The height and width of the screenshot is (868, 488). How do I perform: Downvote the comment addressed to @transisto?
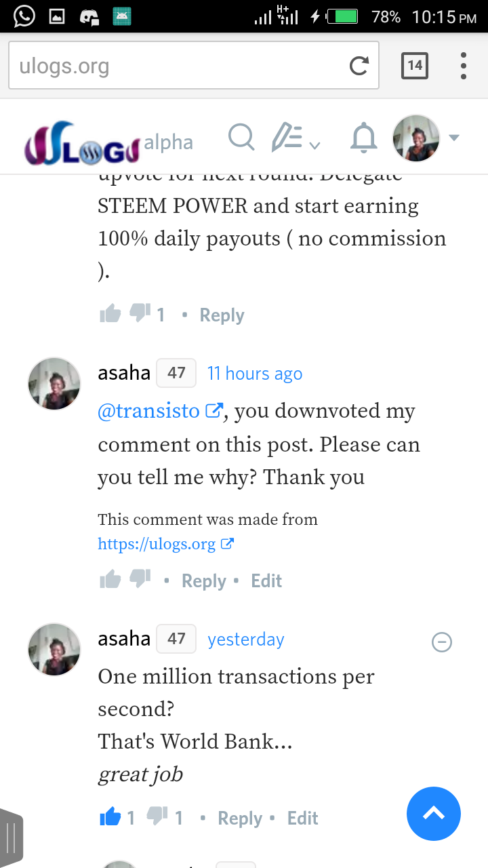140,579
